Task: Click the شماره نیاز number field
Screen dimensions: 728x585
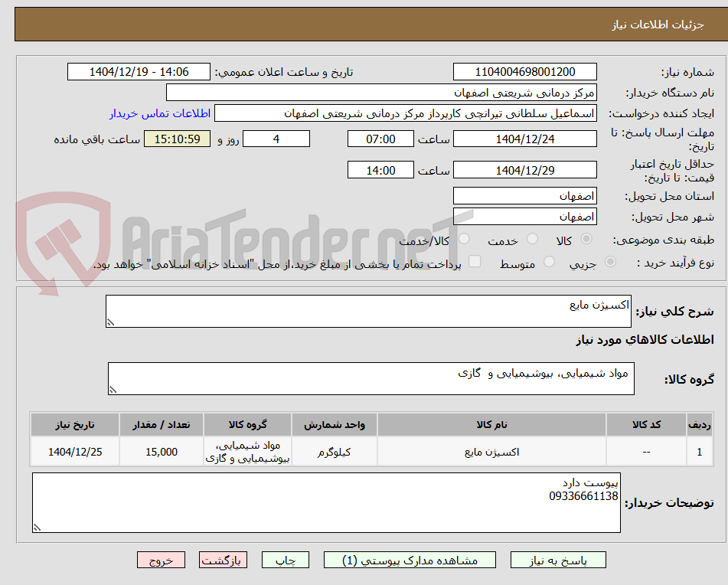Action: [x=524, y=72]
